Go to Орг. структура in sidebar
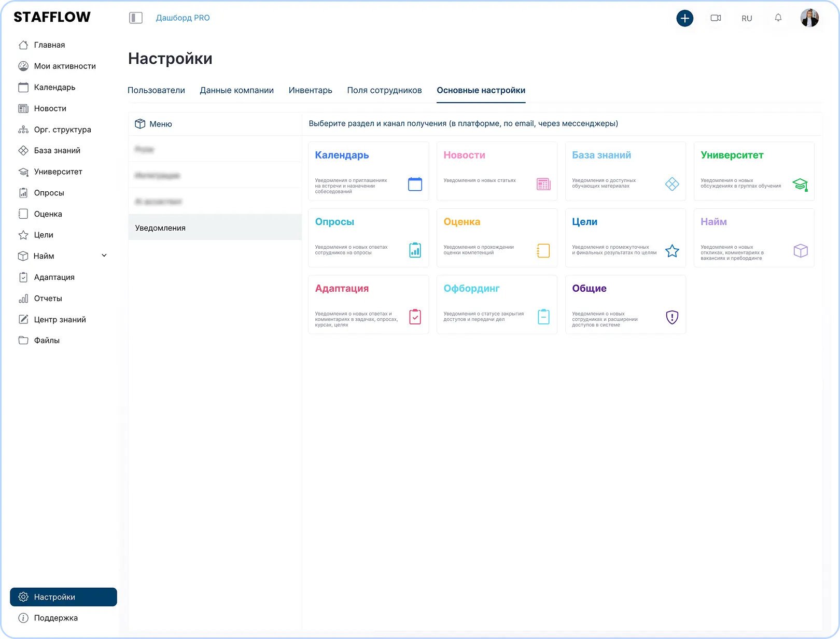 point(62,130)
